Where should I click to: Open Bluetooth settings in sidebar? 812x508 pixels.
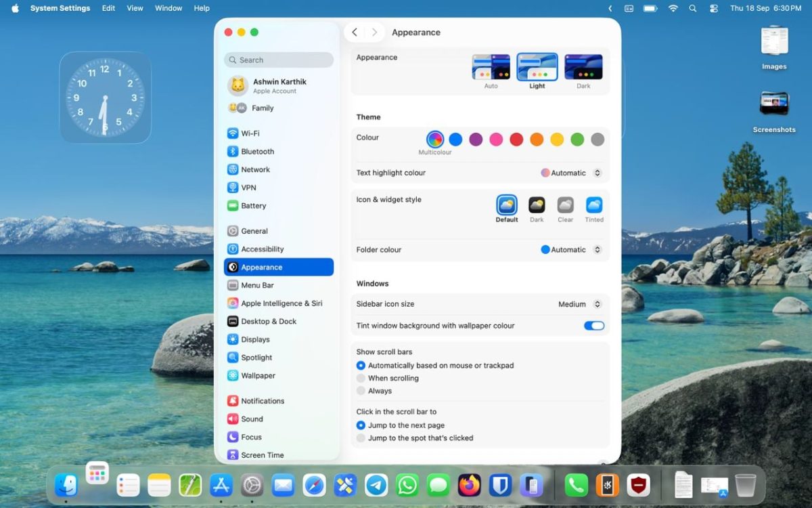tap(279, 152)
